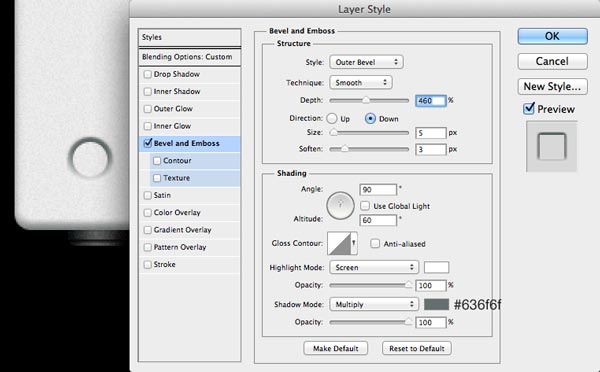Enable the Stroke checkbox
Image resolution: width=600 pixels, height=372 pixels.
[x=147, y=264]
